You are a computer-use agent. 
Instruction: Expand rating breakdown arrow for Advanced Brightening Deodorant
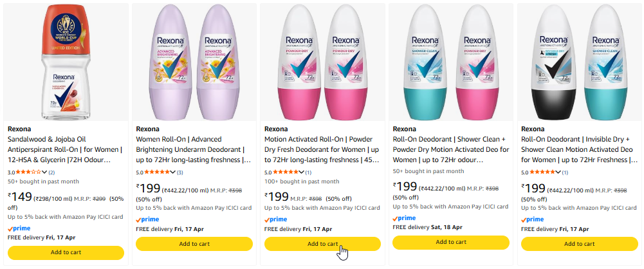pyautogui.click(x=173, y=172)
